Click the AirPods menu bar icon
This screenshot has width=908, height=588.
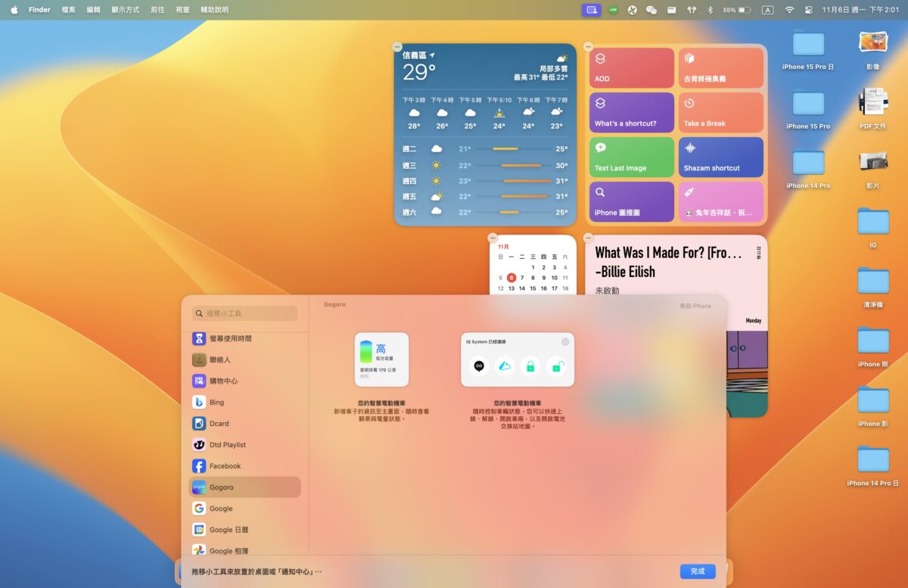[691, 10]
